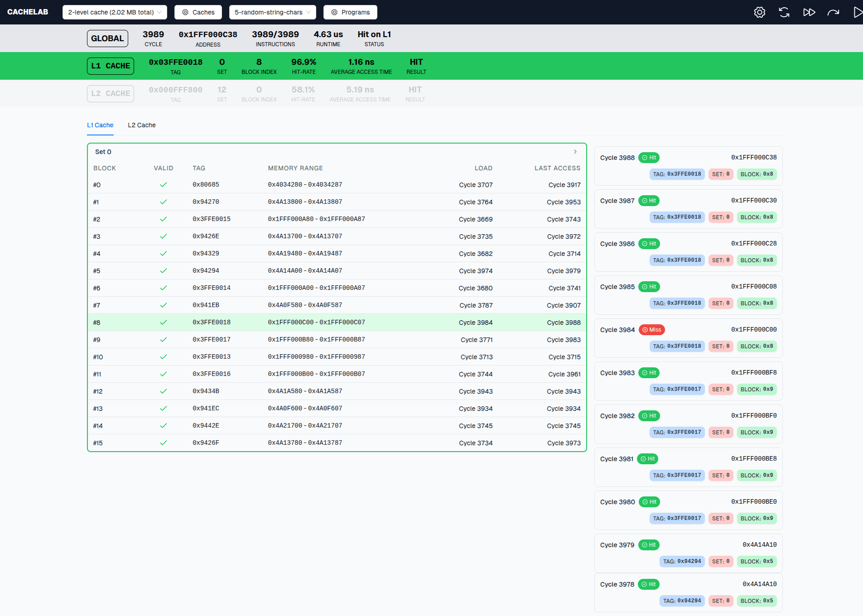Click block #3 row label
This screenshot has height=616, width=863.
click(x=96, y=236)
